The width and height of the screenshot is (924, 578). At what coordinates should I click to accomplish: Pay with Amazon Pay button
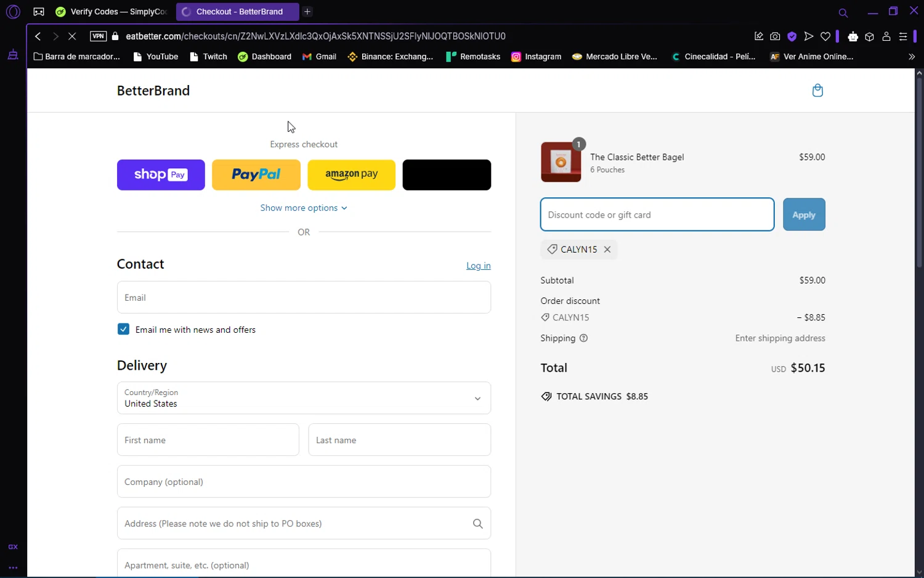[351, 175]
